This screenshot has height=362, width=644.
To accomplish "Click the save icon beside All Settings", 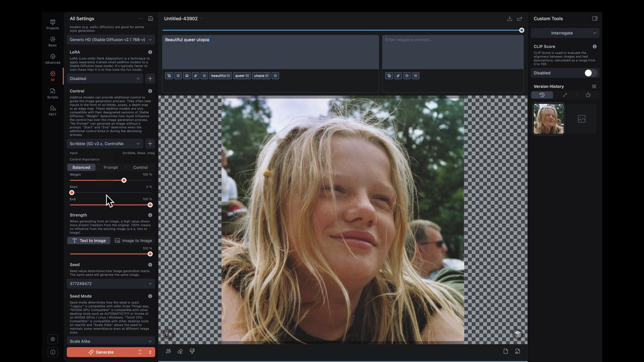I will (151, 18).
